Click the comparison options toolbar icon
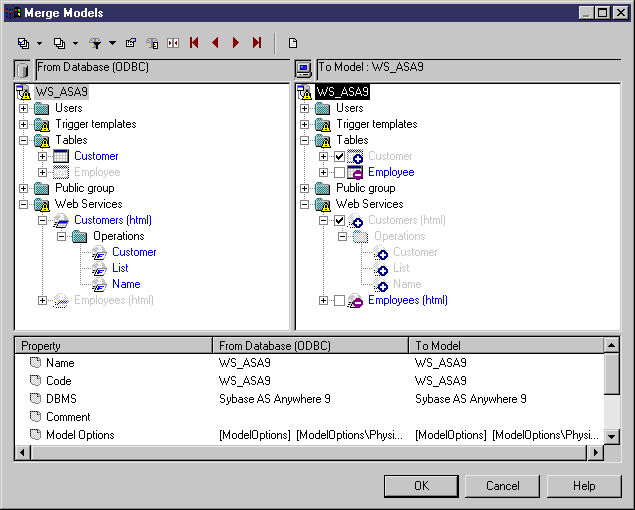This screenshot has width=635, height=510. tap(131, 43)
